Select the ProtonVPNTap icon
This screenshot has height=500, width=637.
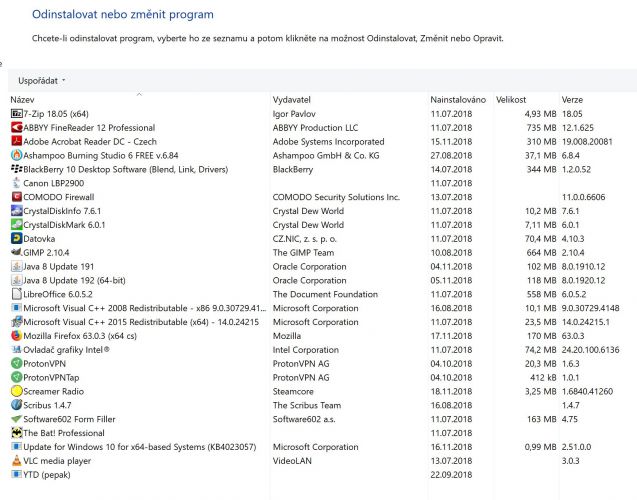[x=16, y=377]
